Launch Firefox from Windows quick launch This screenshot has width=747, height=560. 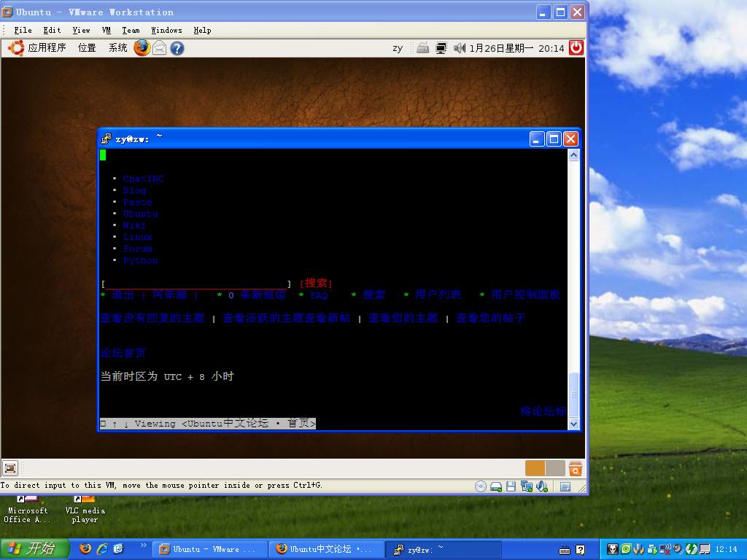coord(85,548)
